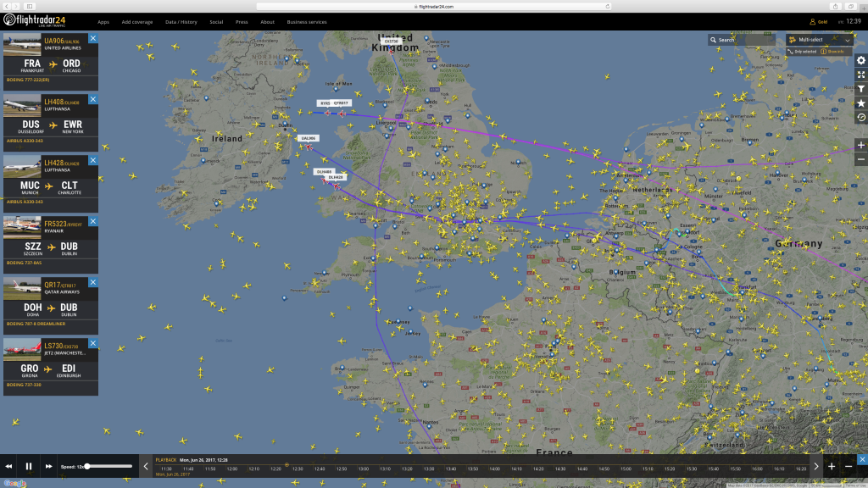Open Data / History menu
The height and width of the screenshot is (488, 868).
point(181,22)
